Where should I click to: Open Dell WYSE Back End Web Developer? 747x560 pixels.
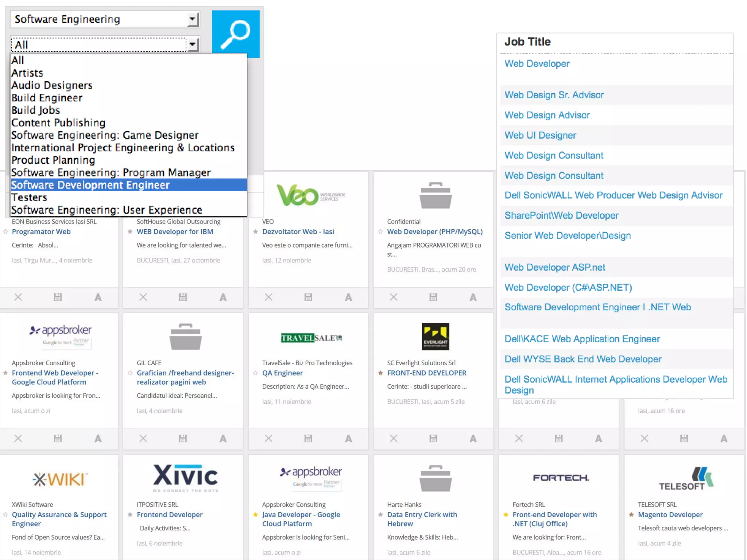click(x=582, y=359)
